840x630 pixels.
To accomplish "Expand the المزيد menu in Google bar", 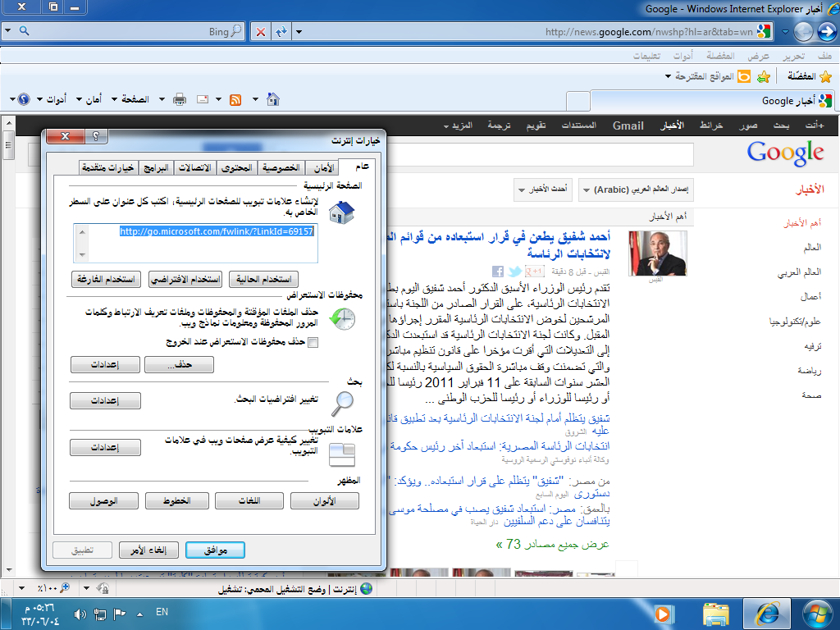I will pyautogui.click(x=458, y=126).
